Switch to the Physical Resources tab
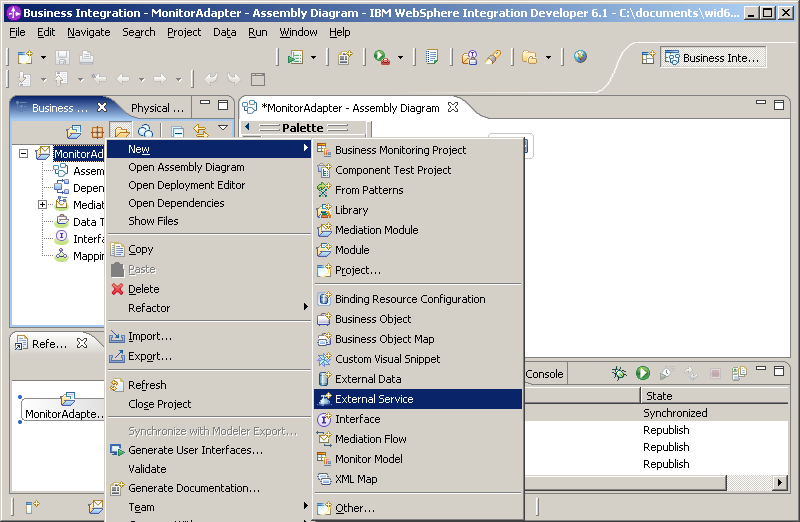 [157, 108]
